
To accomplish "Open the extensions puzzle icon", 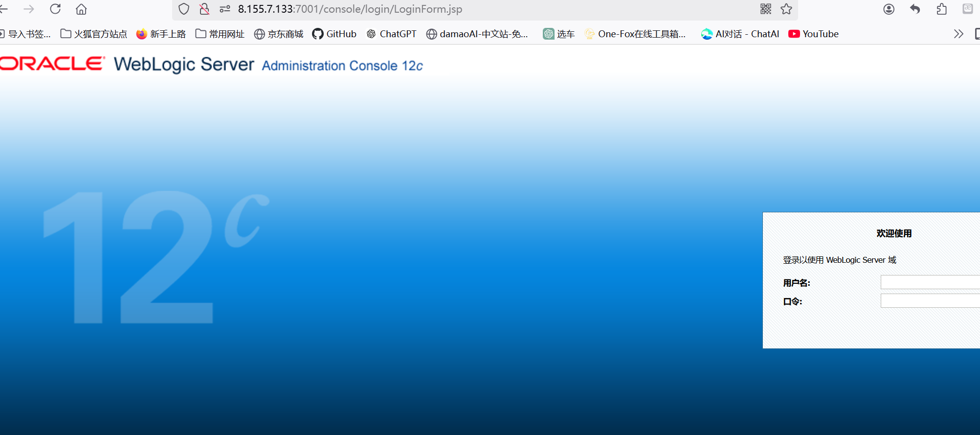I will pos(942,9).
